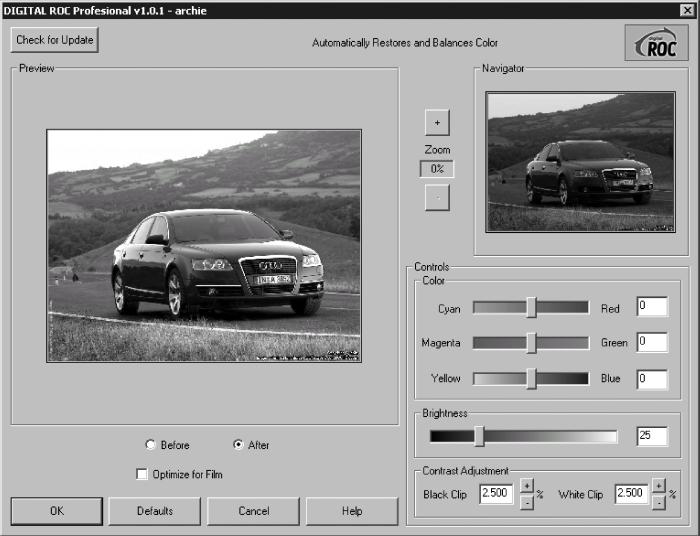Reset settings with Defaults button
Screen dimensions: 700x536
click(x=154, y=511)
